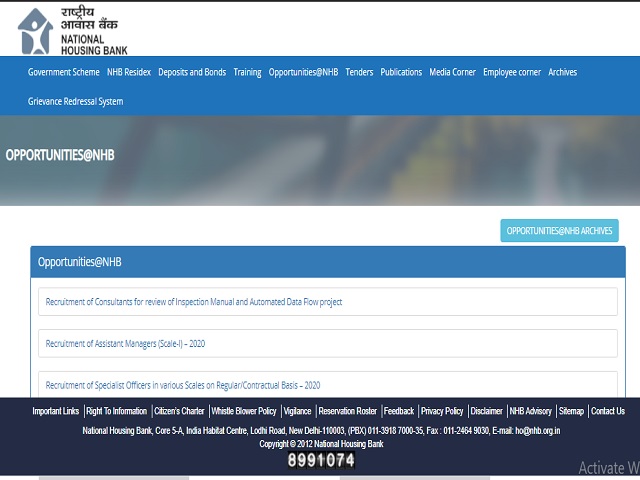
Task: Open Archives in navigation bar
Action: (x=562, y=72)
